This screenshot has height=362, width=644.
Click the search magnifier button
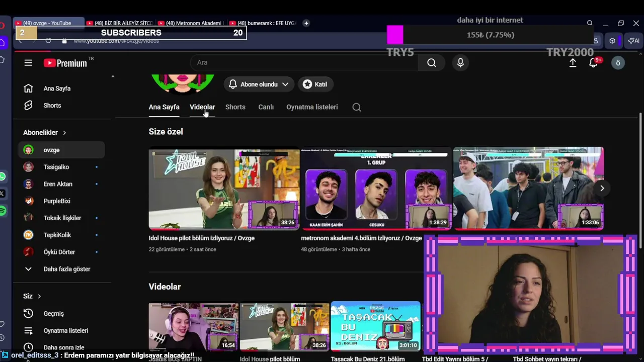point(432,63)
